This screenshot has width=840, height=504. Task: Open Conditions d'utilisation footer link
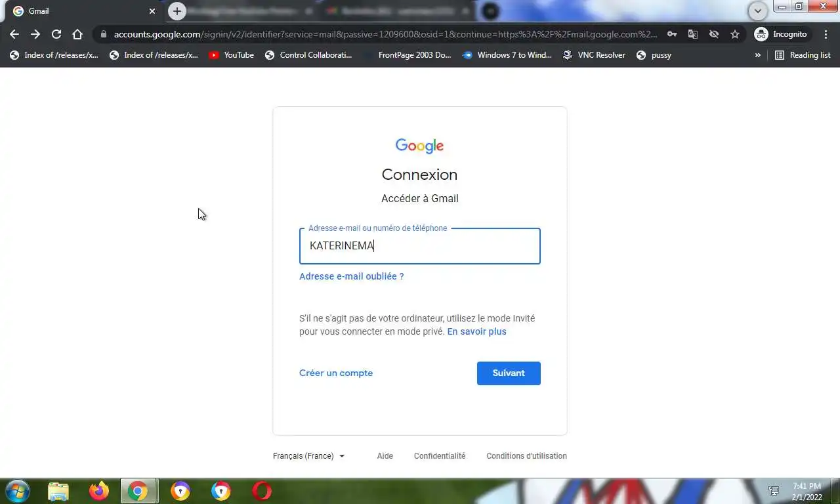pyautogui.click(x=526, y=456)
